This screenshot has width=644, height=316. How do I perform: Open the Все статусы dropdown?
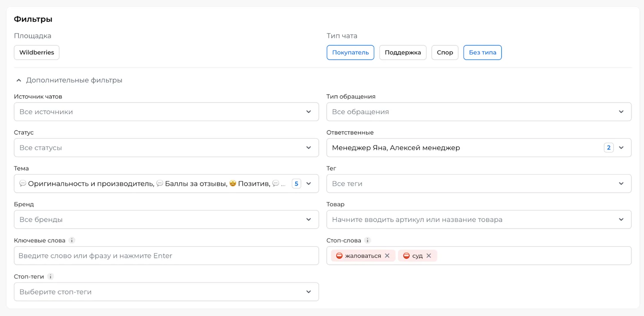166,148
